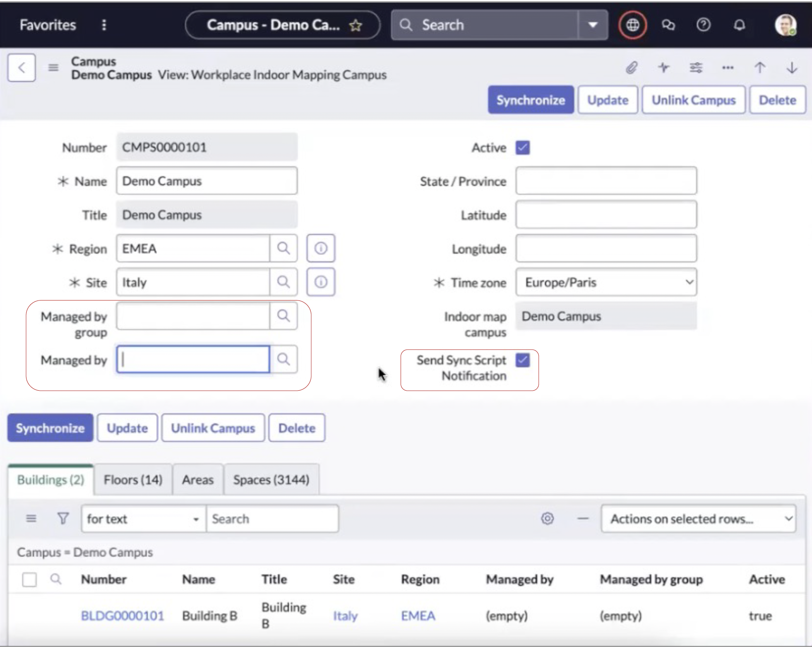Click the State / Province field
The image size is (812, 649).
click(606, 181)
